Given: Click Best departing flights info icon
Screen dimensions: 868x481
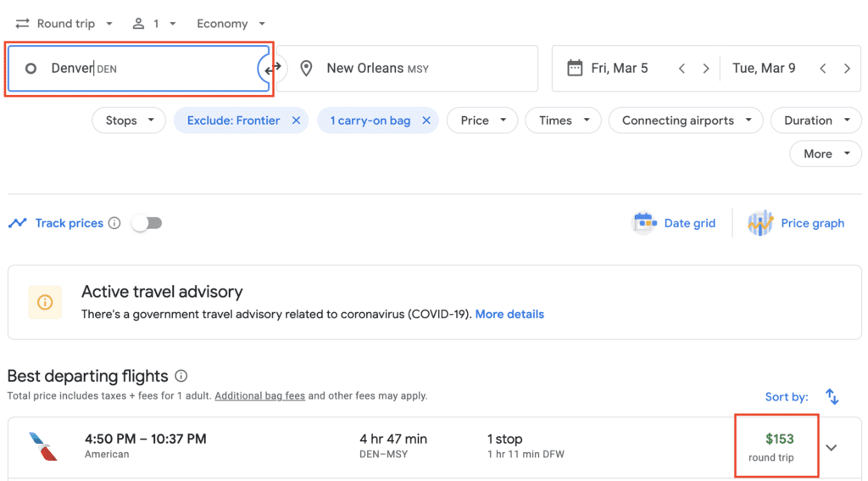Looking at the screenshot, I should [181, 376].
